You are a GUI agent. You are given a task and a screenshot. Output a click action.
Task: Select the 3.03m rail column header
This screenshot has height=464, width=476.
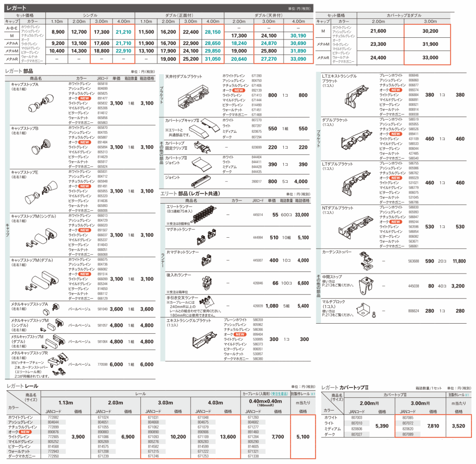(165, 403)
